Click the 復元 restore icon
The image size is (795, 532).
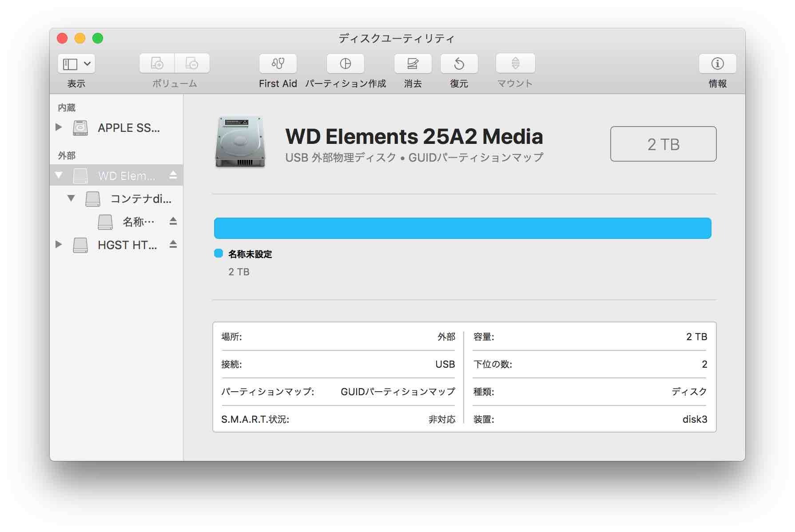point(459,64)
